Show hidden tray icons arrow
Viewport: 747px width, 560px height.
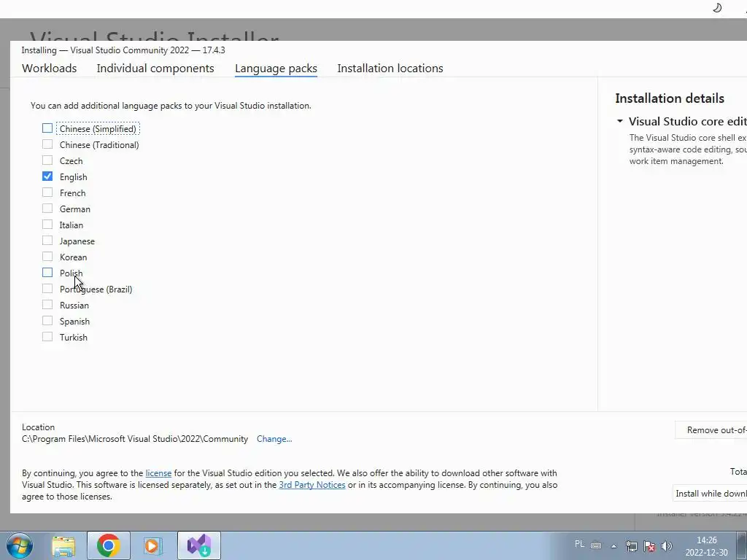tap(614, 546)
